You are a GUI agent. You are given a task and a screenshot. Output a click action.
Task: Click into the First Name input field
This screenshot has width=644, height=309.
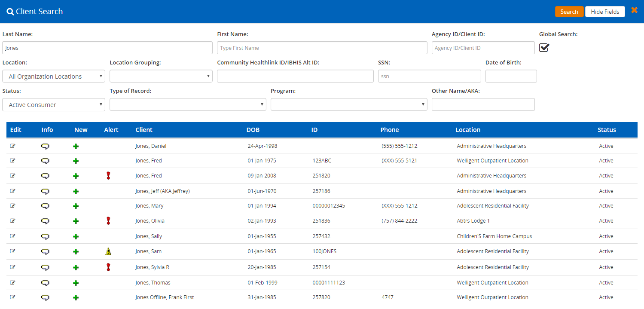pyautogui.click(x=322, y=48)
